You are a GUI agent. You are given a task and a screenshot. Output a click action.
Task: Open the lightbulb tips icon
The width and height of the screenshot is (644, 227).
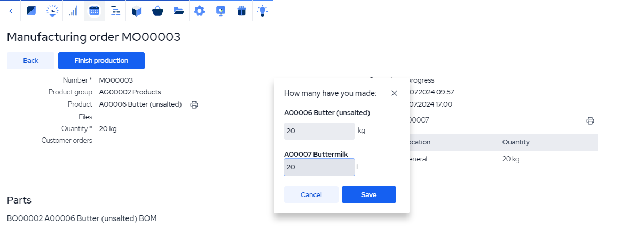point(262,11)
